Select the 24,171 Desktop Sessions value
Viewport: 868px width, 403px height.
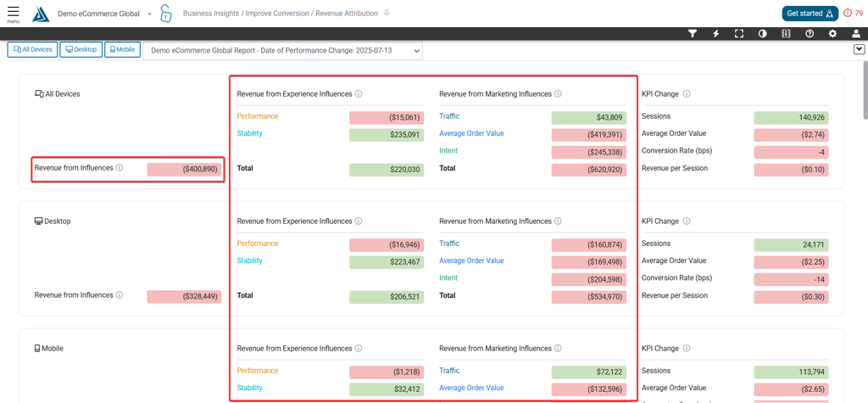pos(791,245)
